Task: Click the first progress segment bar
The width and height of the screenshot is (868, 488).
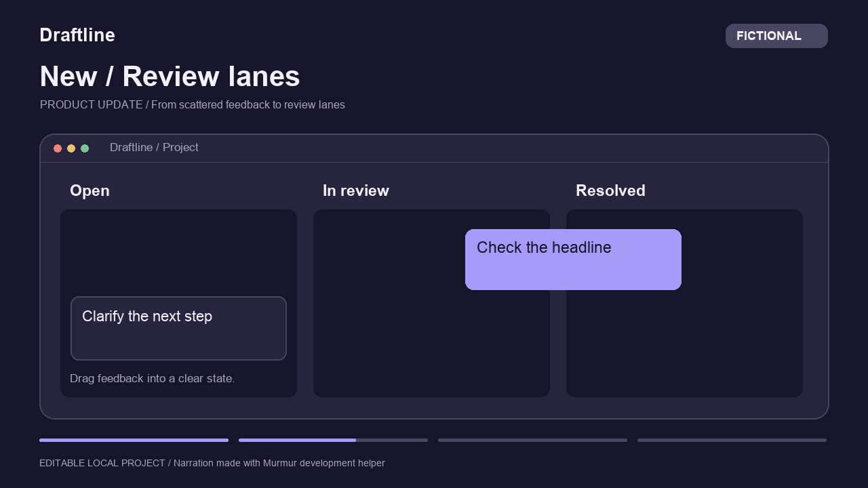Action: point(134,440)
